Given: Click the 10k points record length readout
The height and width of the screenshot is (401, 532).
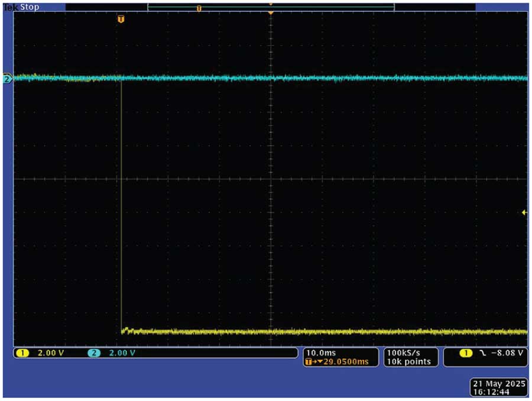Looking at the screenshot, I should point(408,361).
